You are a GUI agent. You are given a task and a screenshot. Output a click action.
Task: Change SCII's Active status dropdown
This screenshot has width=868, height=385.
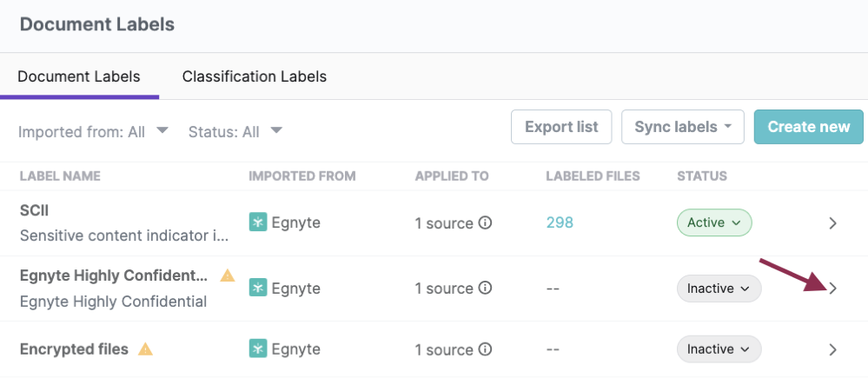[714, 222]
